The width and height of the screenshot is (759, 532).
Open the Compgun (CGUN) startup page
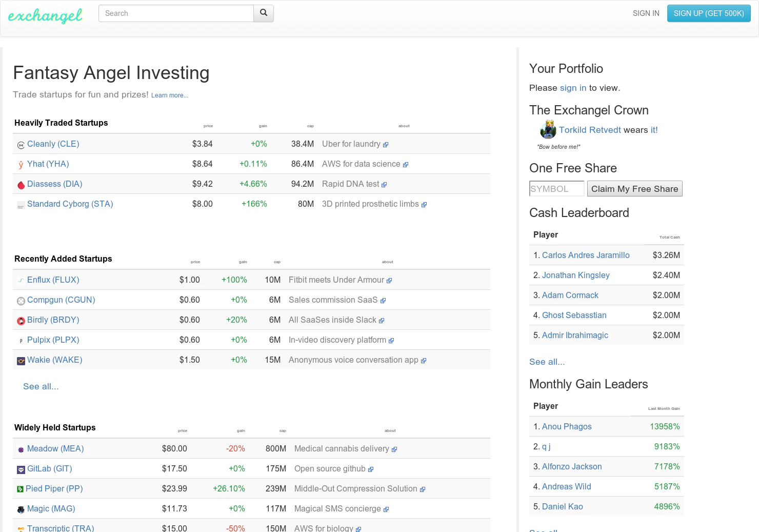pyautogui.click(x=61, y=300)
